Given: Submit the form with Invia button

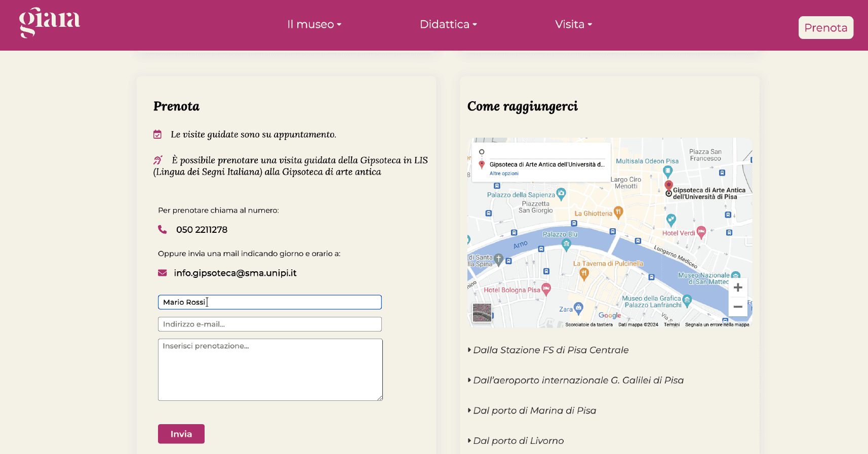Looking at the screenshot, I should click(x=181, y=434).
